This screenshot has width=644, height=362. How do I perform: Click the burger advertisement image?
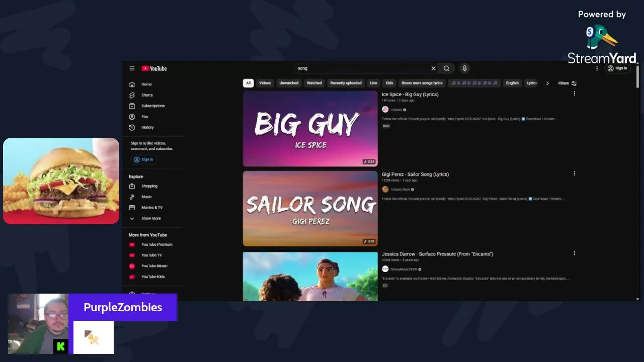point(61,181)
